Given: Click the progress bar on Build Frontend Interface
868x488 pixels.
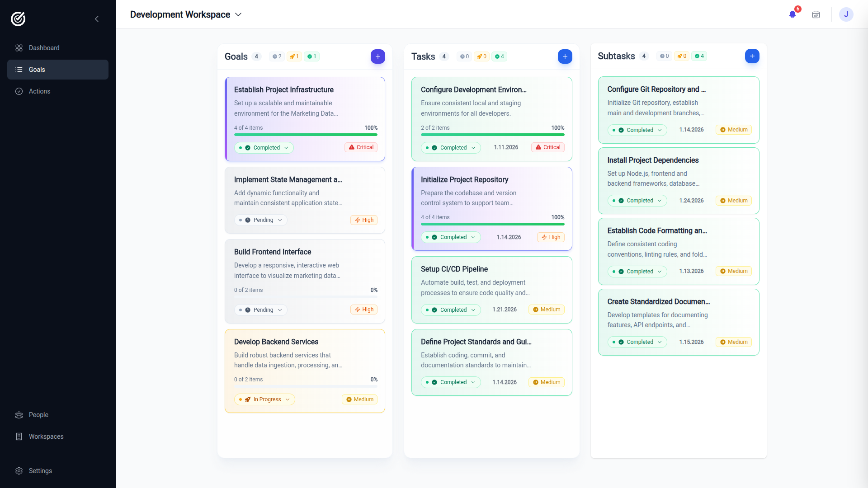Looking at the screenshot, I should pyautogui.click(x=306, y=297).
